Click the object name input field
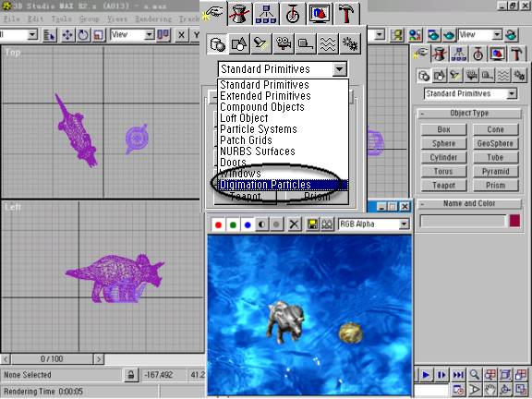532x399 pixels. (x=463, y=222)
